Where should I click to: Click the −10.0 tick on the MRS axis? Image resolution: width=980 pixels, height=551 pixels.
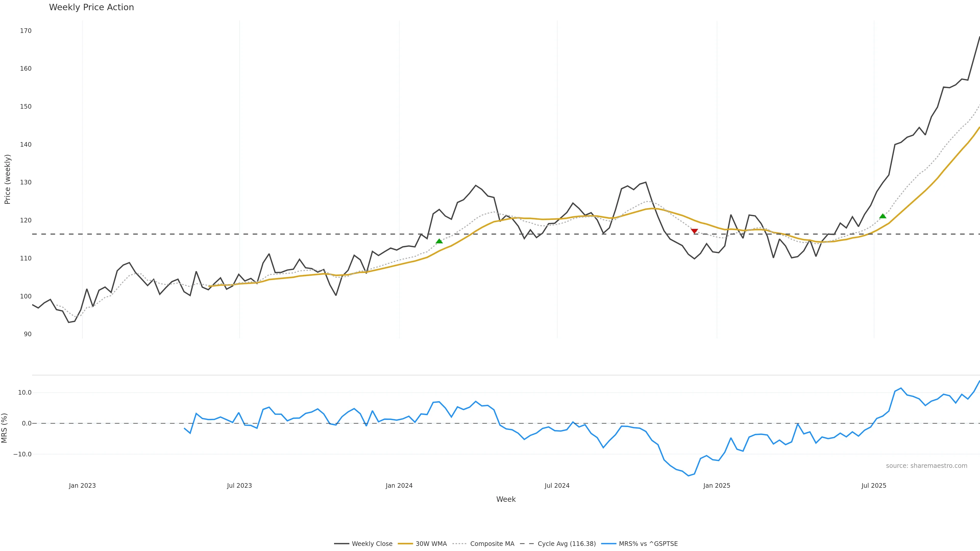pyautogui.click(x=22, y=454)
